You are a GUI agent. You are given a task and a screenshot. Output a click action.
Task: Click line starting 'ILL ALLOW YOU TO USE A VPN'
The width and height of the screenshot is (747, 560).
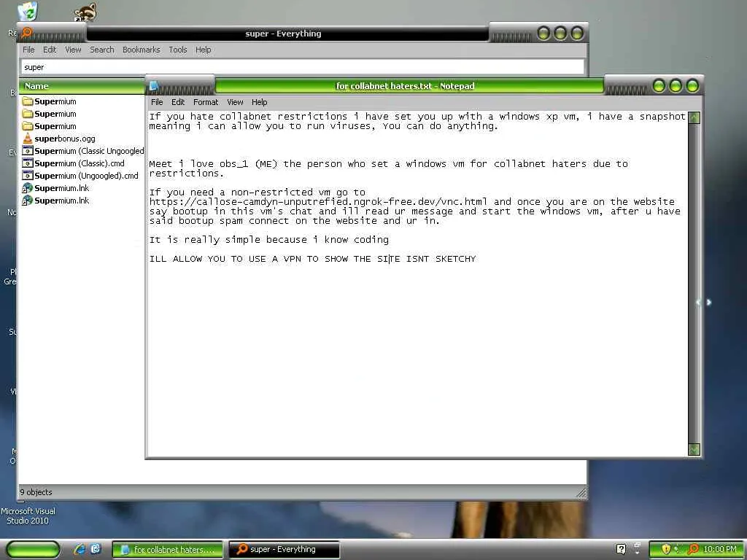pos(312,259)
